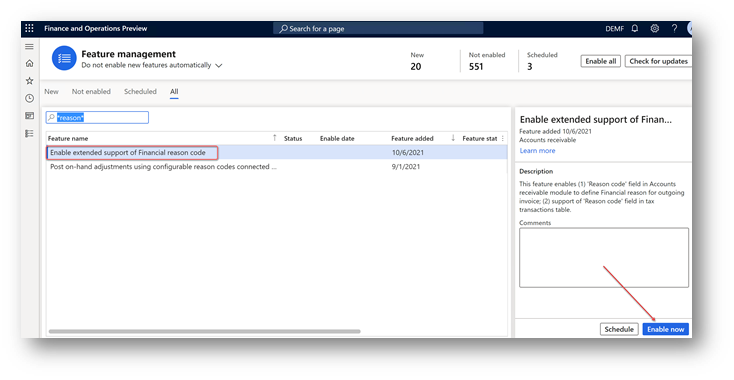734x380 pixels.
Task: Switch to the All tab
Action: click(x=174, y=92)
